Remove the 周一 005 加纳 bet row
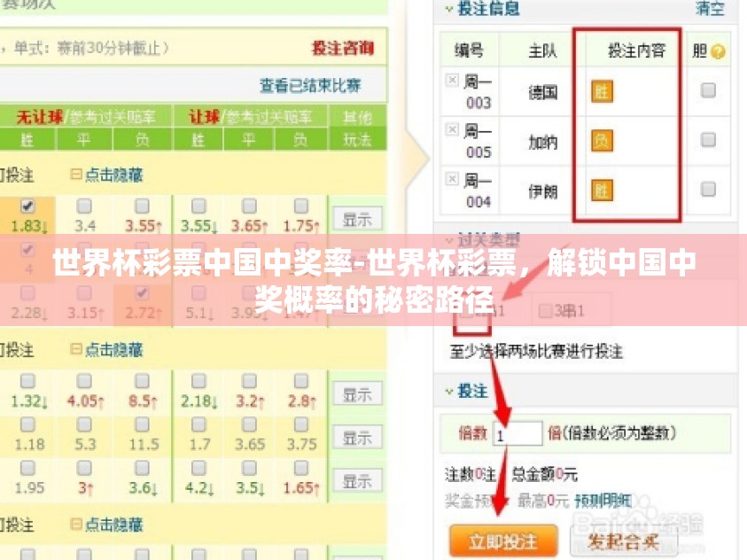The image size is (747, 560). [x=452, y=129]
